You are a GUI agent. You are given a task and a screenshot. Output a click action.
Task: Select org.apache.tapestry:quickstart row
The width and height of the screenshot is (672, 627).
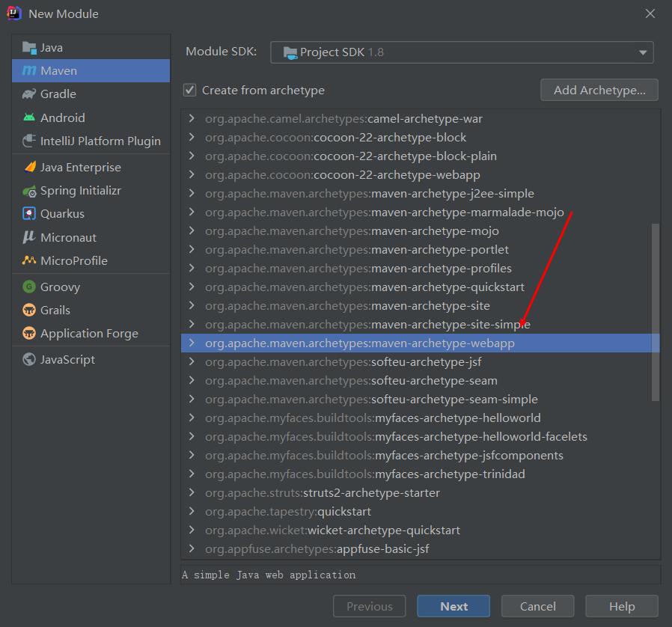[x=420, y=511]
